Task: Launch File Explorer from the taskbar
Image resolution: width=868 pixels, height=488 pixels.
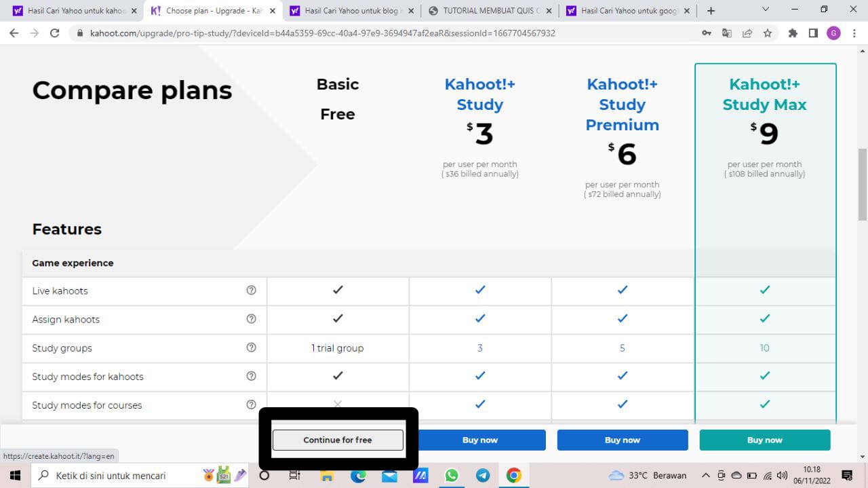Action: 327,475
